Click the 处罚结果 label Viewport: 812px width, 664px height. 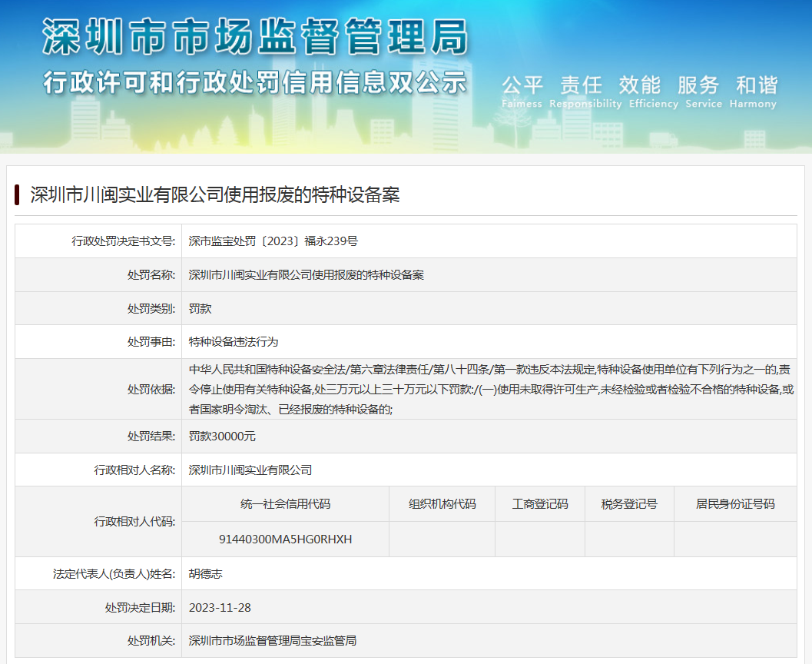click(x=151, y=436)
